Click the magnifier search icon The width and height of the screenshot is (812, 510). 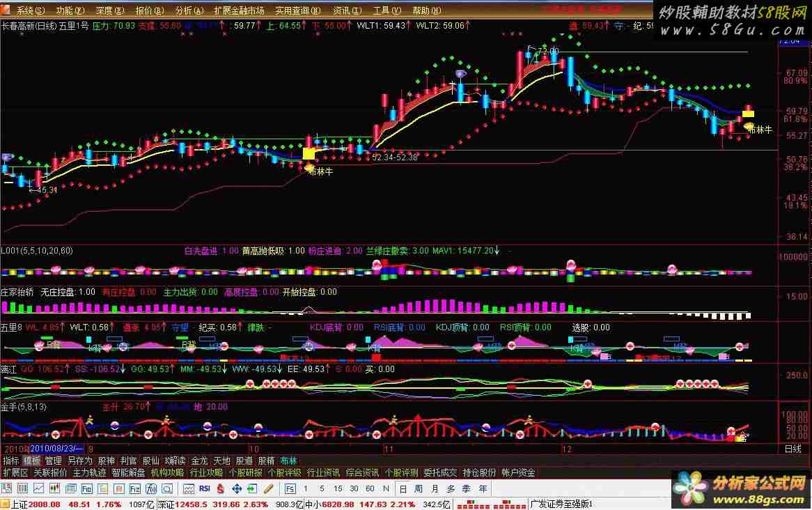point(166,488)
